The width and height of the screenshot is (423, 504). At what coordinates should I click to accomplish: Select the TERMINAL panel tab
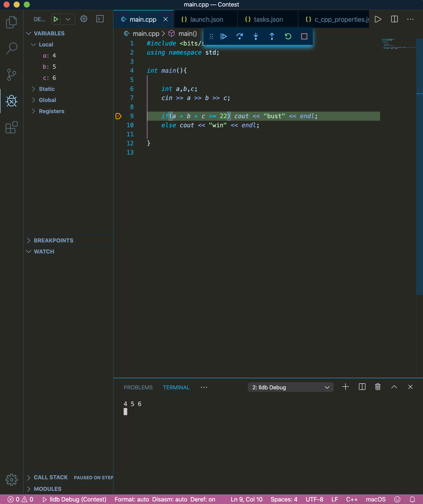(x=176, y=387)
